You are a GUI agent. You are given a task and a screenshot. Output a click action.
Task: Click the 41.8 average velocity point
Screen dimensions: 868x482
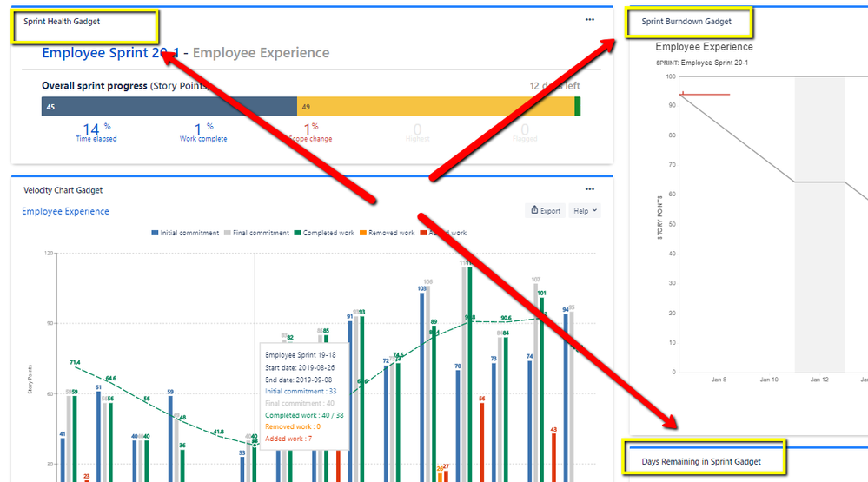point(218,435)
